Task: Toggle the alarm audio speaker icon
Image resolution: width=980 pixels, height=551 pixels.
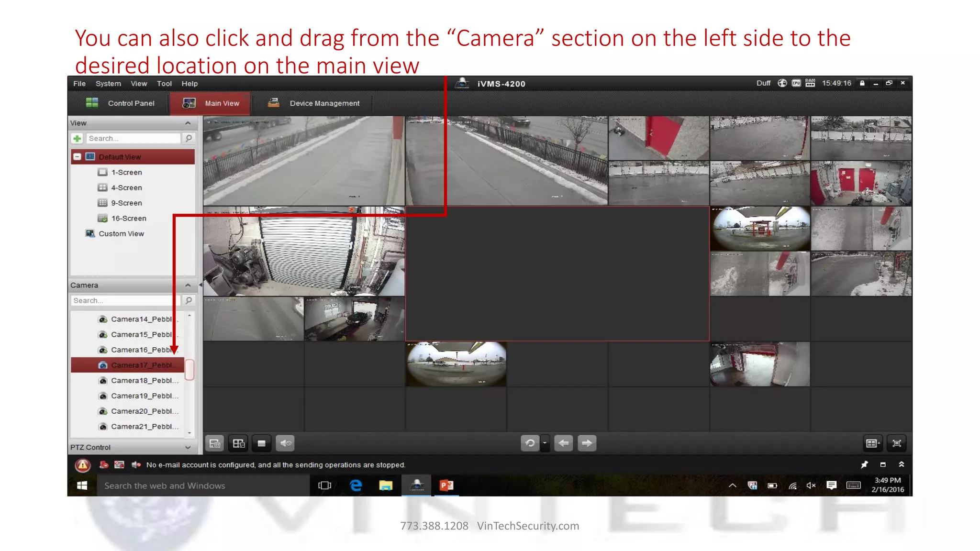Action: (136, 464)
